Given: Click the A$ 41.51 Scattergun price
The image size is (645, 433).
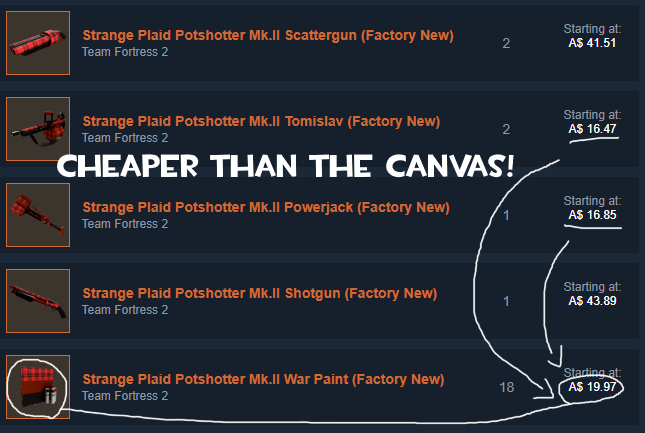Looking at the screenshot, I should pyautogui.click(x=592, y=43).
